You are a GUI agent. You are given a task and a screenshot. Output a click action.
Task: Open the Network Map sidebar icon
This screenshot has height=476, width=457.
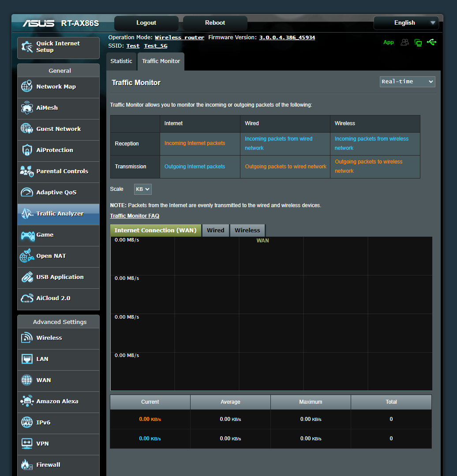[26, 87]
